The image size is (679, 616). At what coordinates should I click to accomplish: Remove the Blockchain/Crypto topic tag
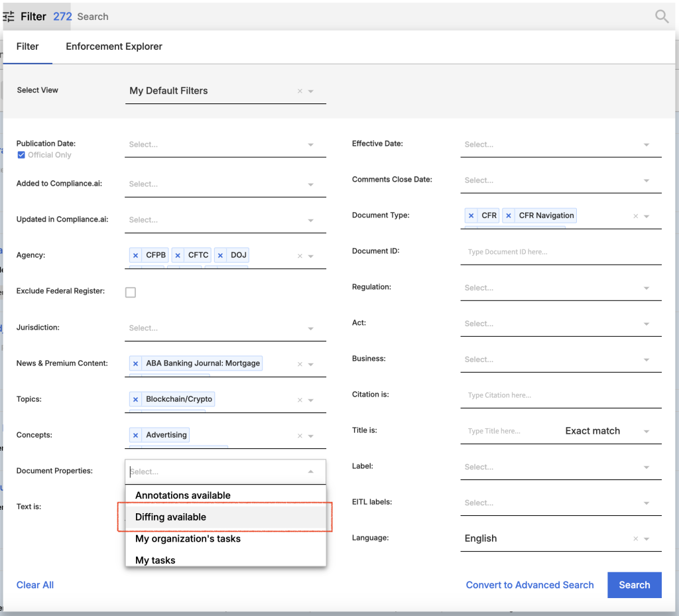[135, 399]
